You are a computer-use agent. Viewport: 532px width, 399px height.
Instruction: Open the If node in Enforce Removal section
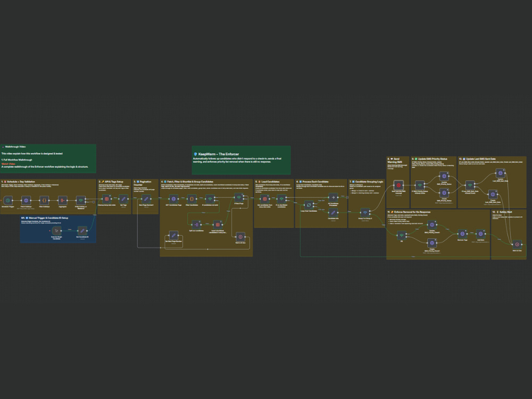(402, 235)
